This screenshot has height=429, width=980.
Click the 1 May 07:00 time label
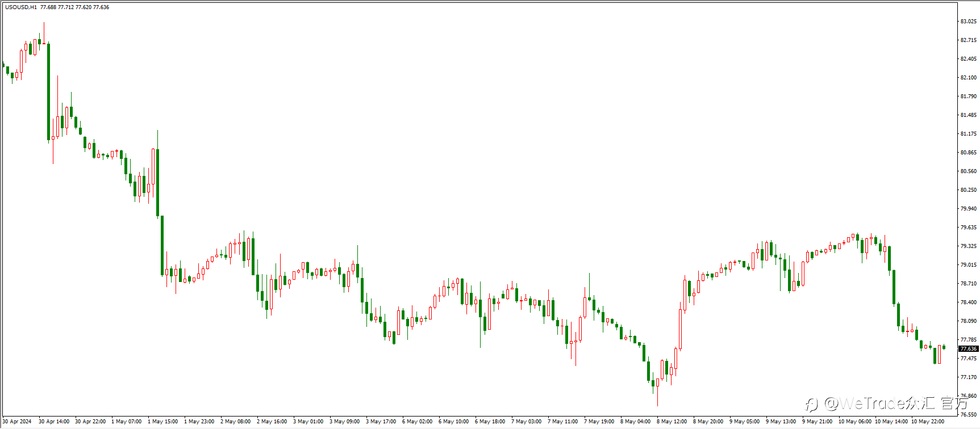click(x=127, y=422)
